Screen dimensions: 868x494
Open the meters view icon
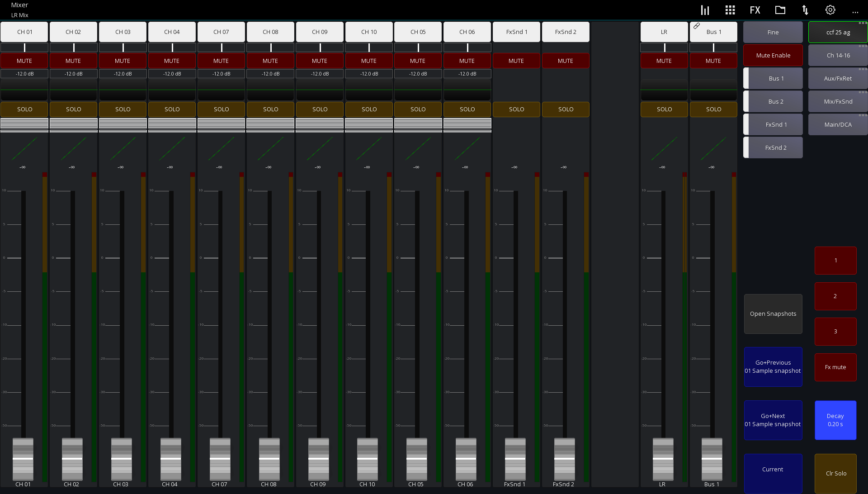704,9
